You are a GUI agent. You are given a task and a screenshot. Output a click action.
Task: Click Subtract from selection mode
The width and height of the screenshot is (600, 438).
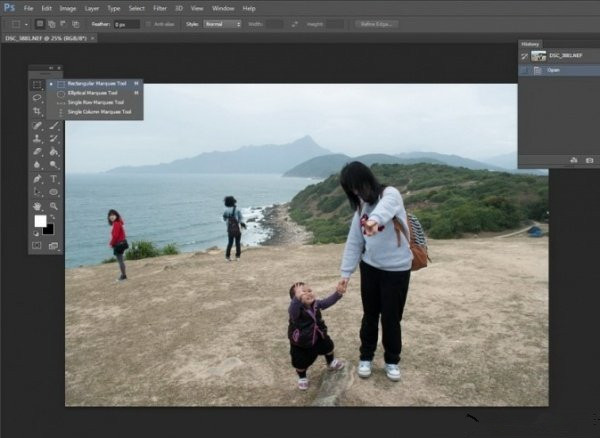63,24
